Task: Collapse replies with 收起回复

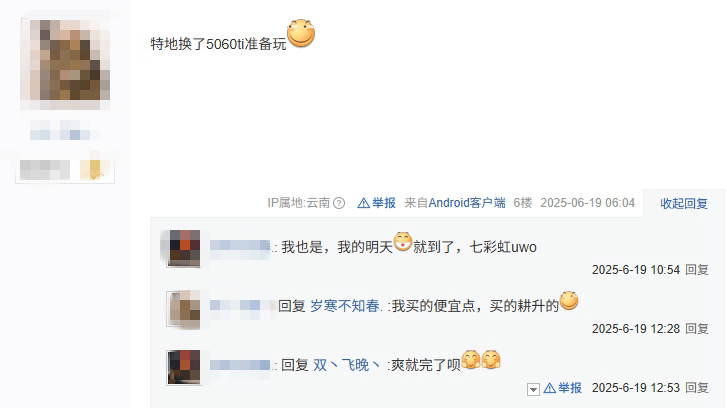Action: (684, 204)
